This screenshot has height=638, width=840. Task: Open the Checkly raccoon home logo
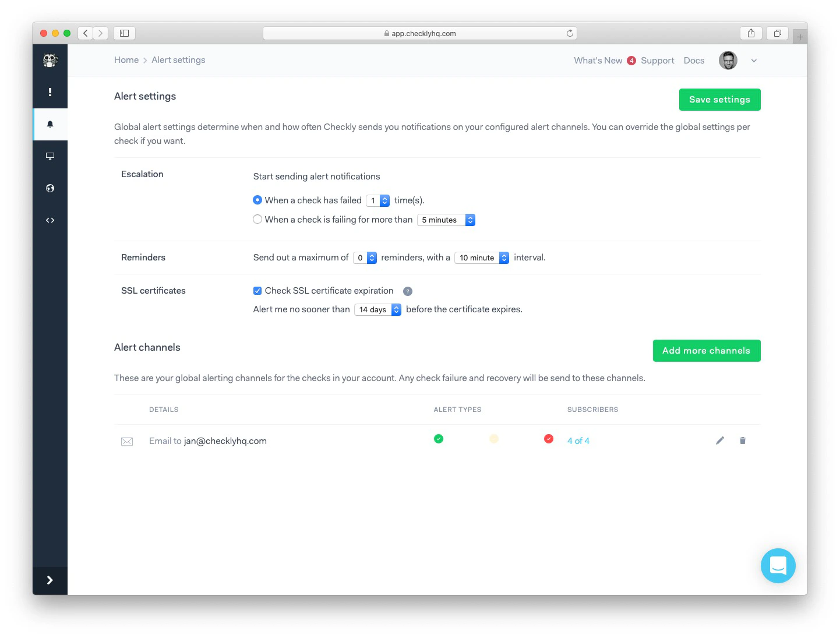click(x=50, y=60)
